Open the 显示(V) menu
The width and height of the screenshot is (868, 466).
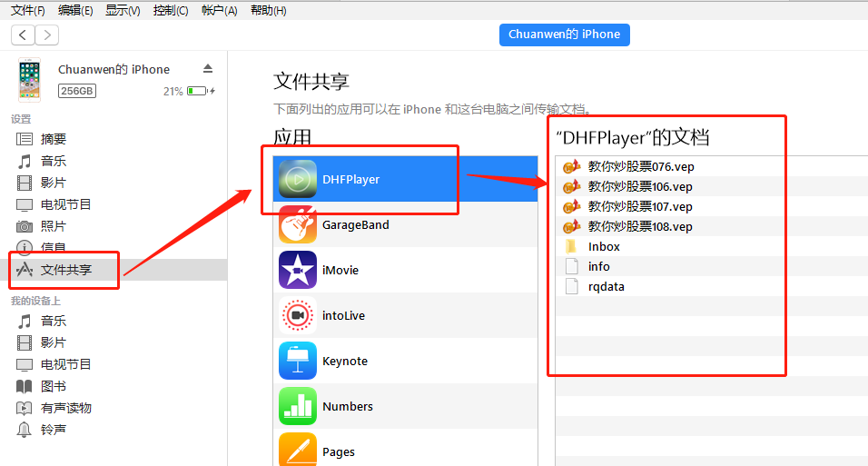[123, 10]
